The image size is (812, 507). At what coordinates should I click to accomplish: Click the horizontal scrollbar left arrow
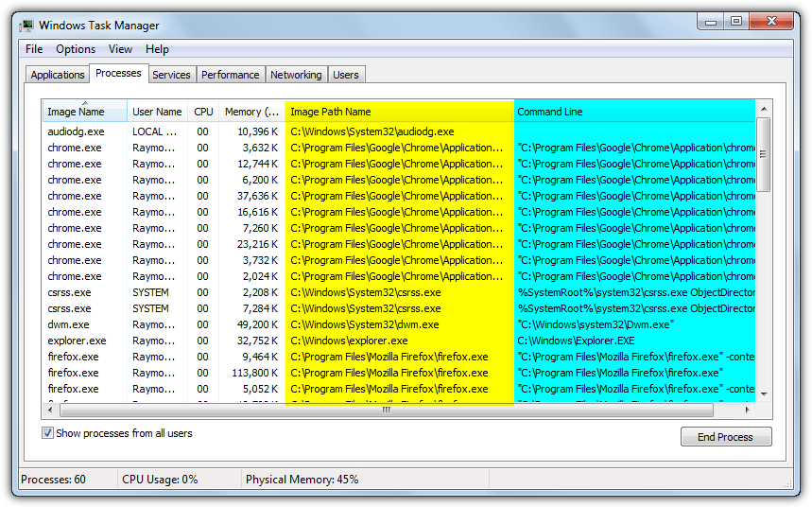[x=50, y=411]
